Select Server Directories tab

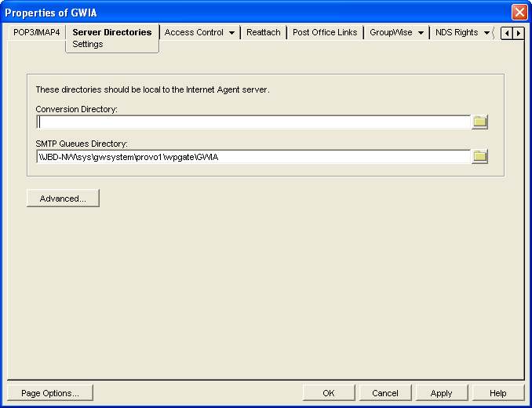click(112, 32)
